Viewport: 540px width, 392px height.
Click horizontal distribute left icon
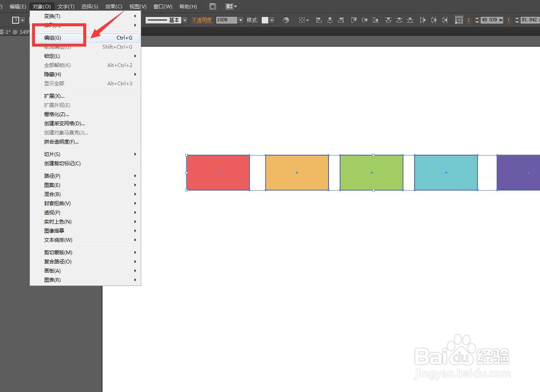click(423, 20)
